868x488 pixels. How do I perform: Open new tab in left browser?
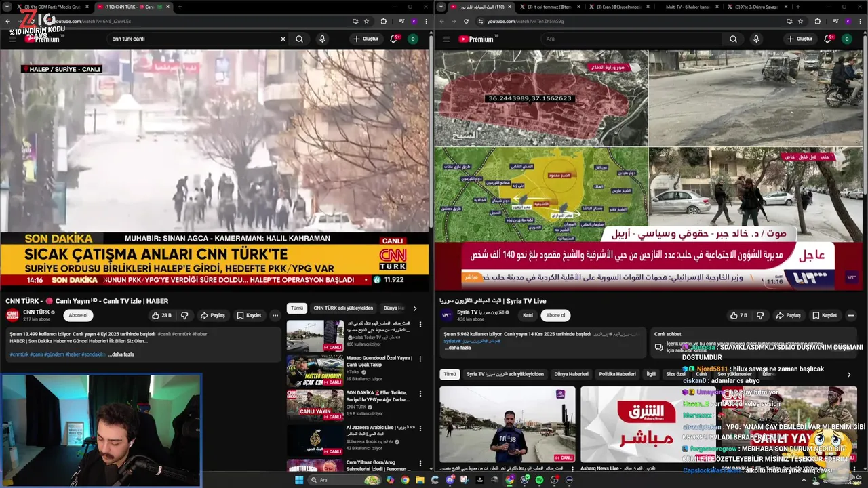pyautogui.click(x=180, y=7)
